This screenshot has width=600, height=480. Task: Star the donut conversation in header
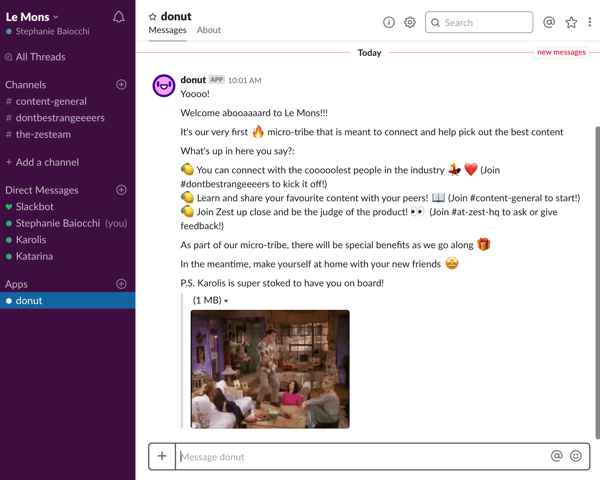click(153, 16)
